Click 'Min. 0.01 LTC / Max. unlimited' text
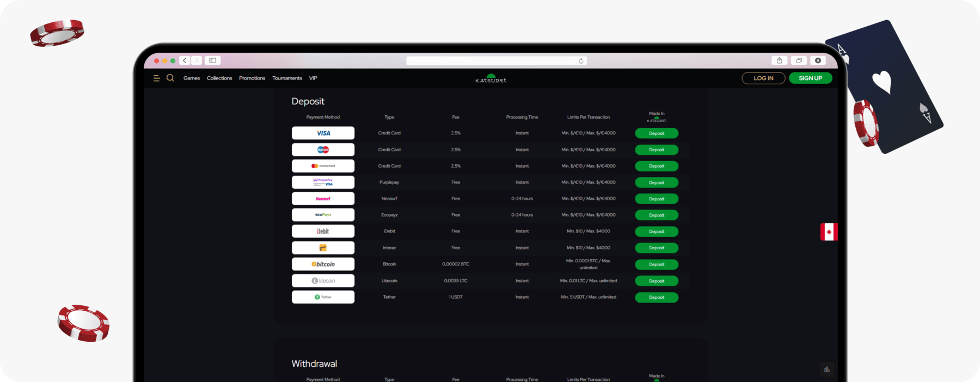This screenshot has height=382, width=980. tap(589, 281)
